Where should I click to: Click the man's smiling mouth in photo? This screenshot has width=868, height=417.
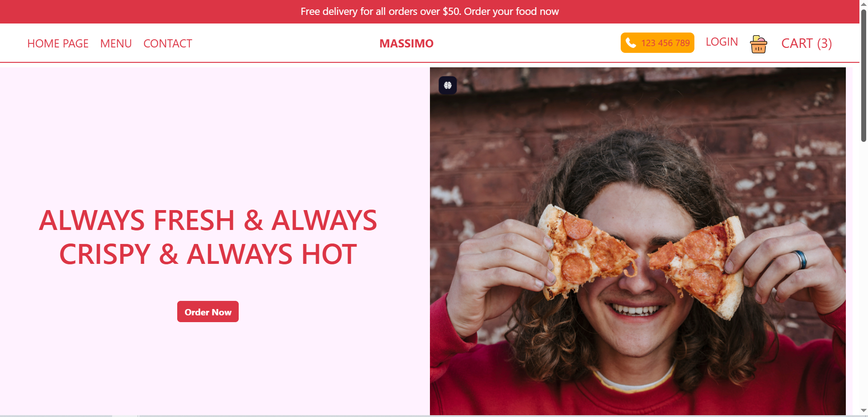coord(635,311)
